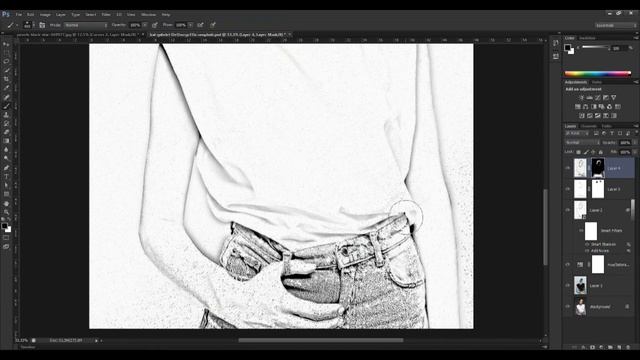Screen dimensions: 640x360
Task: Open the Image menu
Action: 45,14
